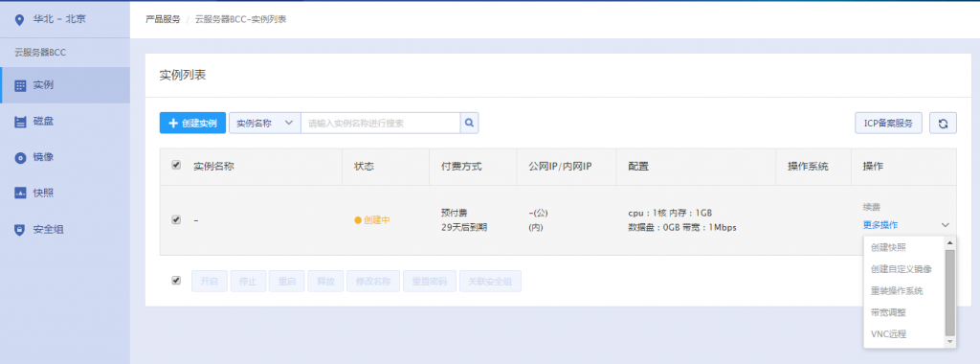Image resolution: width=980 pixels, height=364 pixels.
Task: Click the 预付费 payment text
Action: [454, 213]
